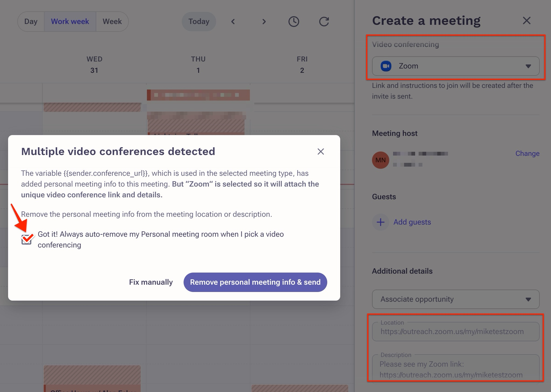Uncheck always auto-remove Personal meeting room
The image size is (551, 392).
pyautogui.click(x=26, y=239)
